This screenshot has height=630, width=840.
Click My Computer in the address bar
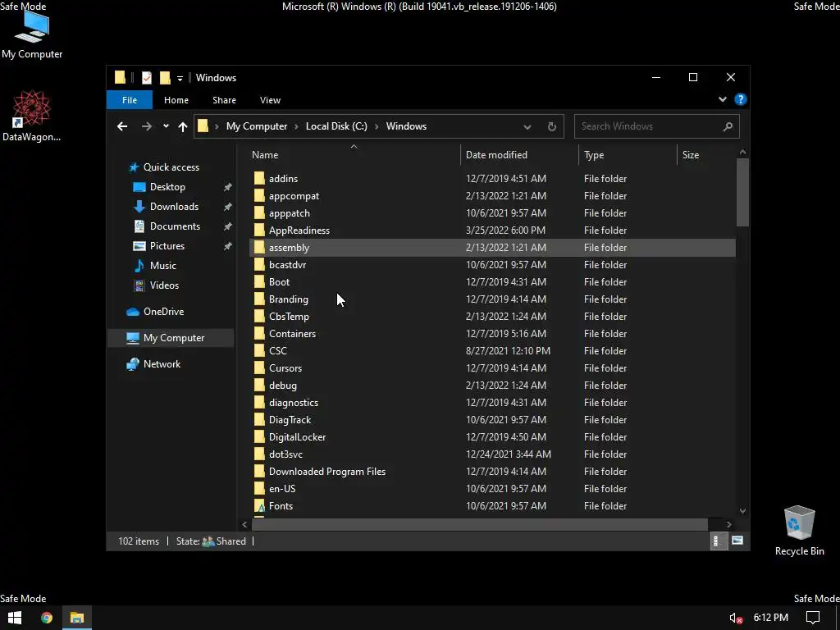[x=257, y=126]
